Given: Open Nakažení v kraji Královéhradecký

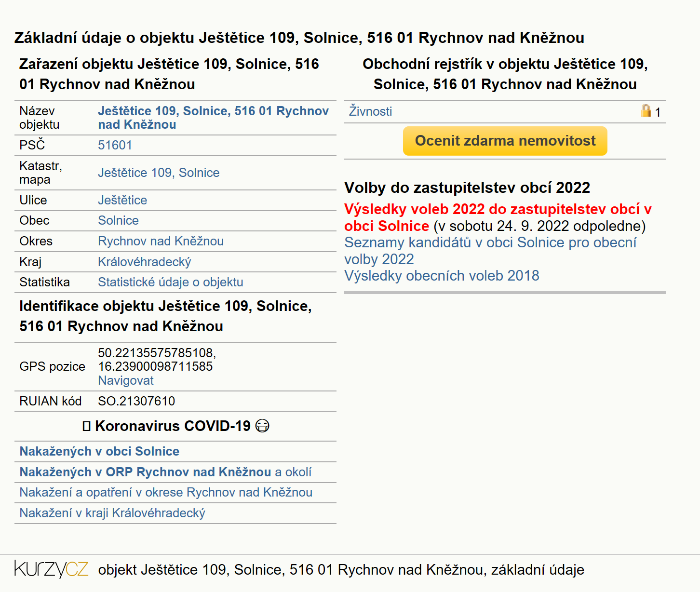Looking at the screenshot, I should (112, 513).
